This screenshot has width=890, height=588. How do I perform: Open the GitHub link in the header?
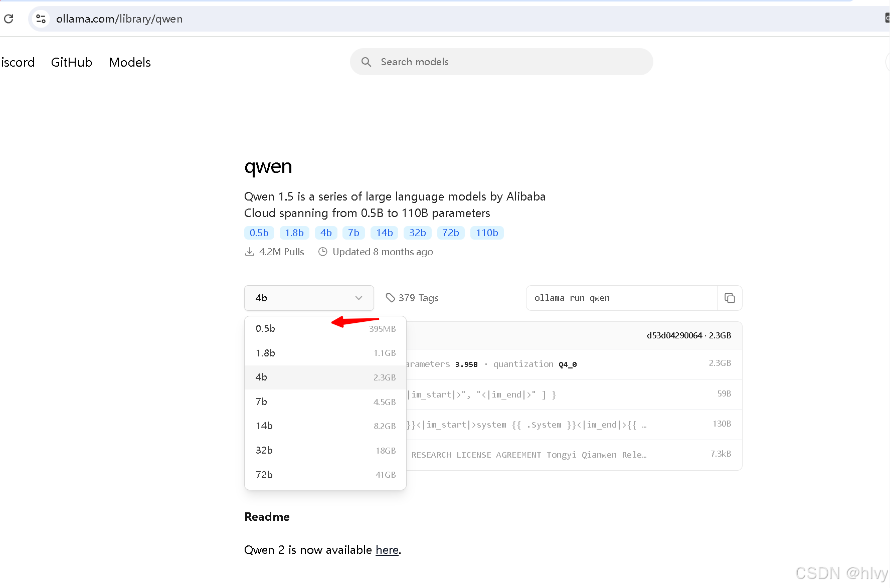click(x=72, y=62)
